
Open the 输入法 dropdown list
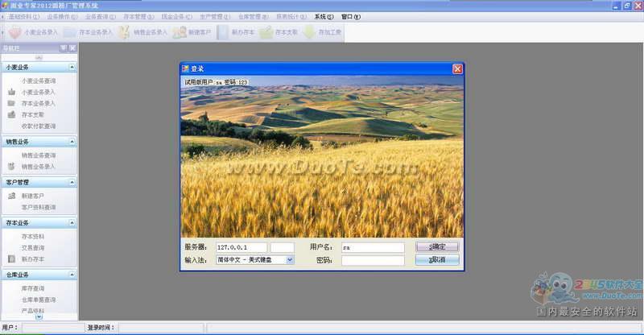click(290, 260)
